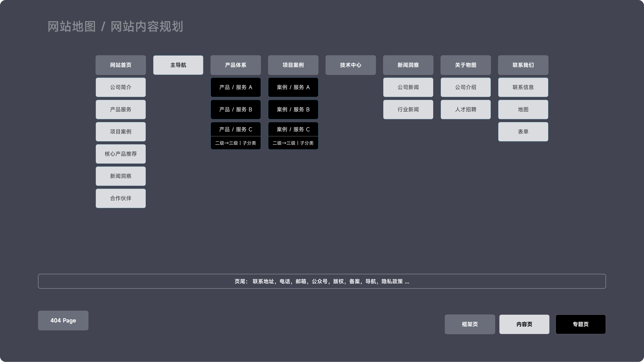644x362 pixels.
Task: Select the 内容页 legend swatch
Action: tap(524, 324)
